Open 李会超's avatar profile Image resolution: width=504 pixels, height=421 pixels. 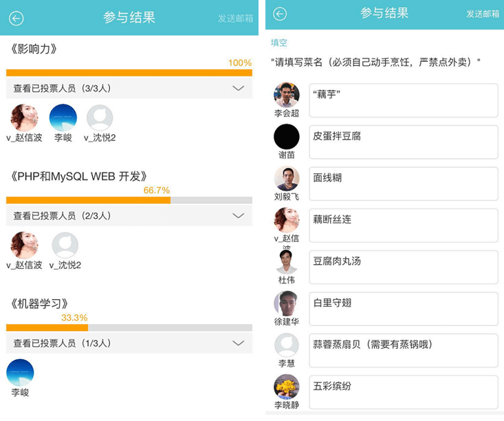point(287,95)
